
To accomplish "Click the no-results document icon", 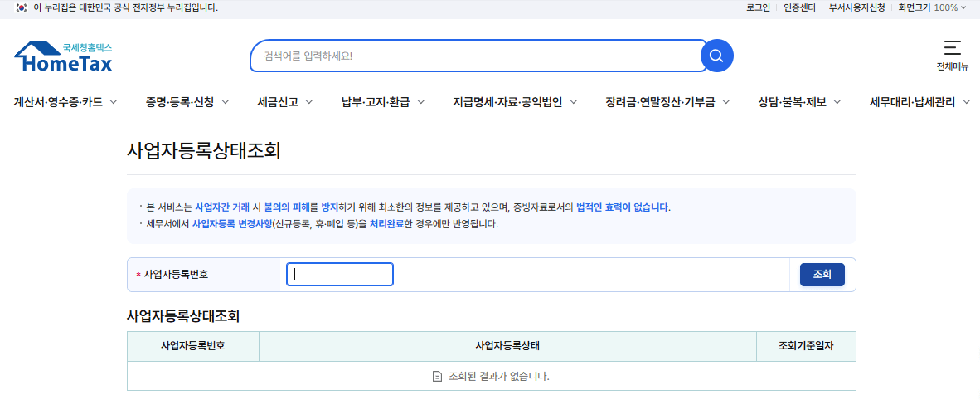I will pyautogui.click(x=438, y=377).
